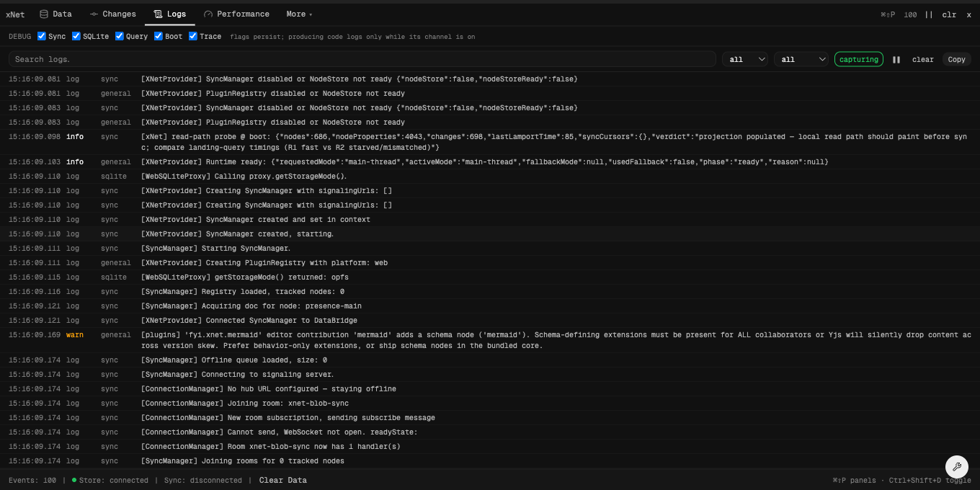Select the 'Runtime ready' info log row
The height and width of the screenshot is (490, 980).
[490, 162]
